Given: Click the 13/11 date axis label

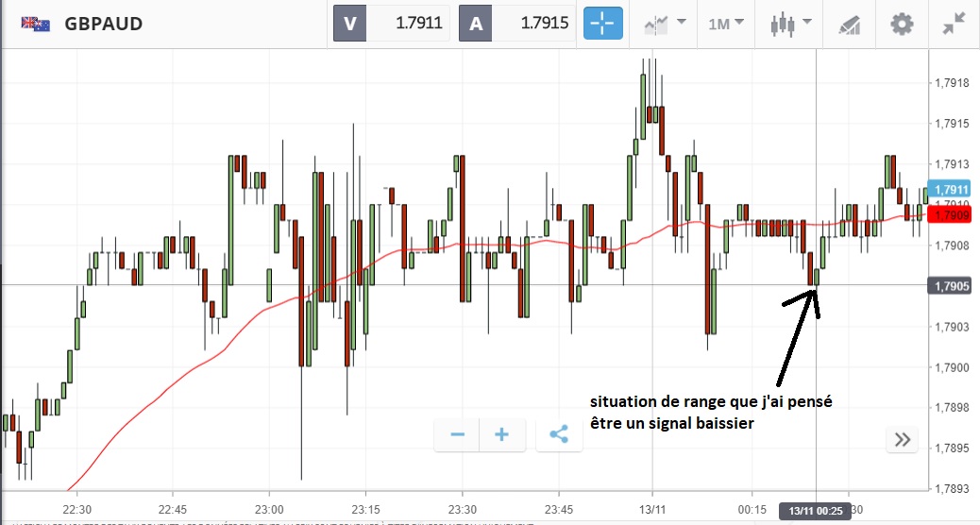Looking at the screenshot, I should pos(652,509).
